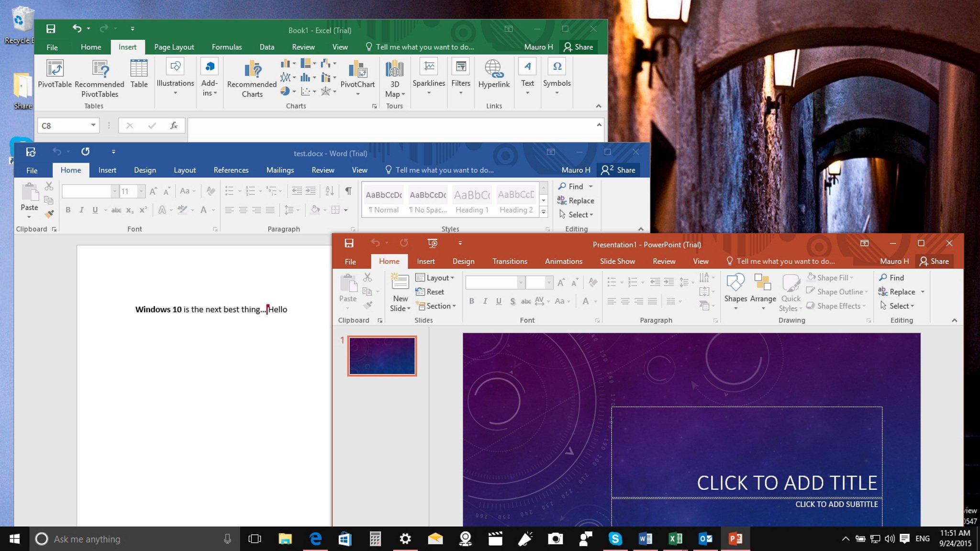
Task: Toggle Bold formatting in Word ribbon
Action: pyautogui.click(x=67, y=211)
